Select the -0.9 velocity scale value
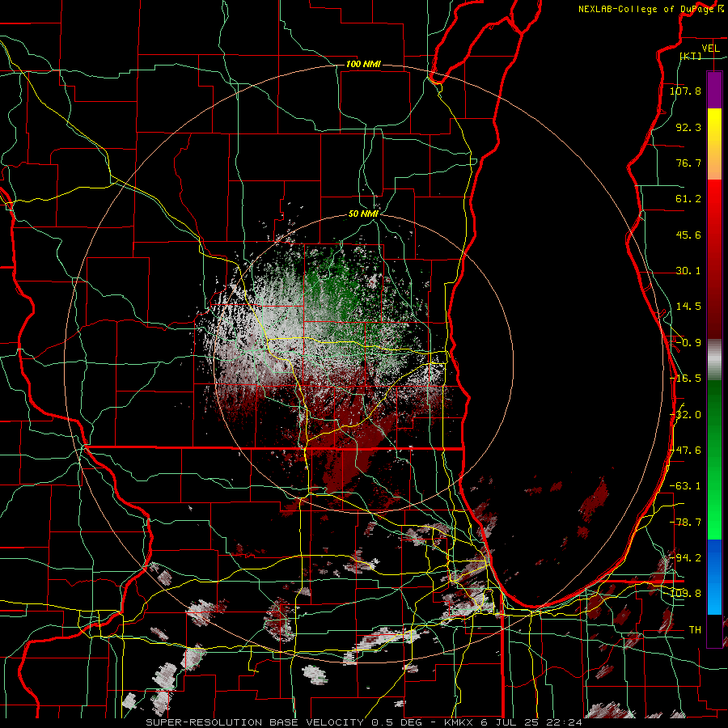Viewport: 728px width, 728px height. point(688,343)
